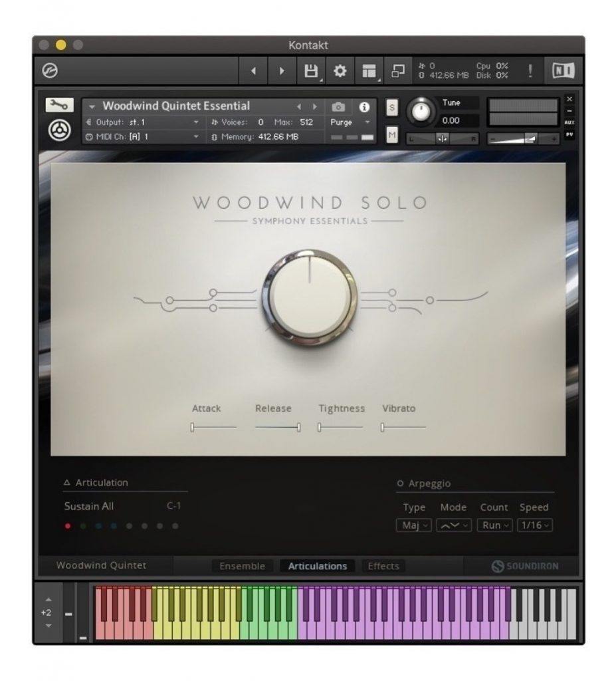Open the arpeggio Type Maj dropdown
616x681 pixels.
(x=414, y=525)
